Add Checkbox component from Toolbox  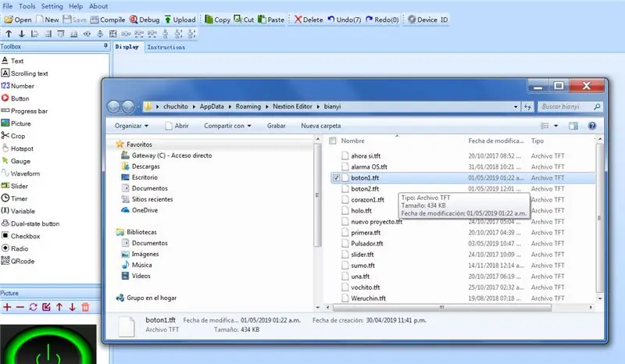pyautogui.click(x=21, y=236)
